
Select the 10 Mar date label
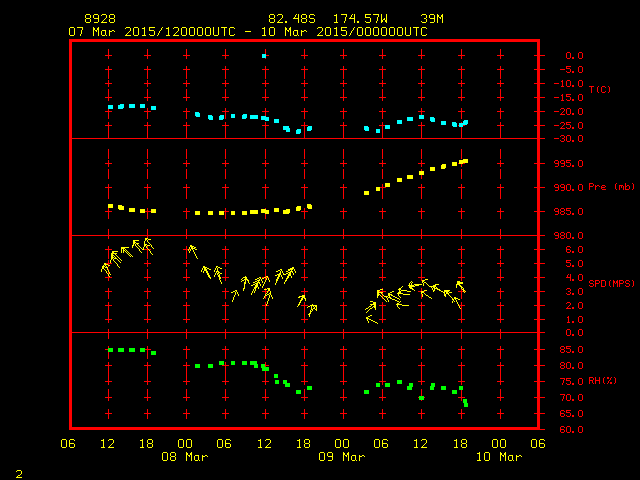[x=498, y=457]
